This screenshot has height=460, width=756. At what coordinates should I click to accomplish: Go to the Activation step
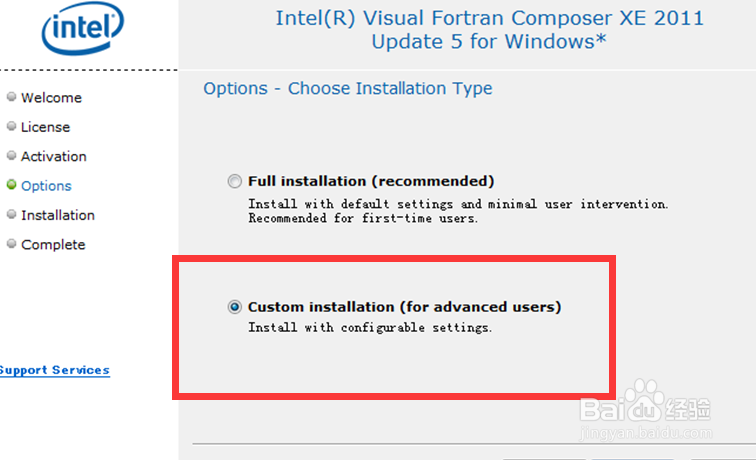(54, 156)
